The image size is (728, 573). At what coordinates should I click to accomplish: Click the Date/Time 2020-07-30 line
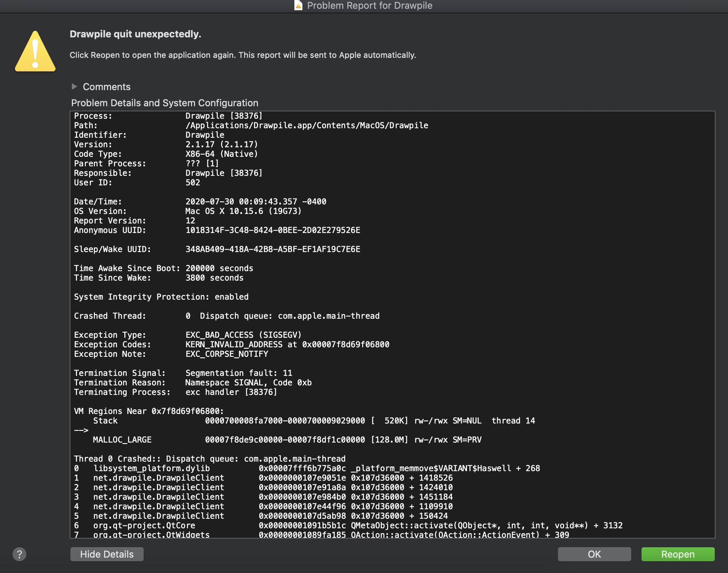click(x=200, y=202)
